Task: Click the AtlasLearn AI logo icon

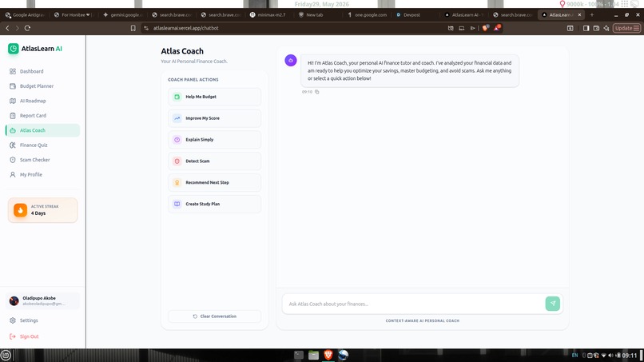Action: [13, 49]
